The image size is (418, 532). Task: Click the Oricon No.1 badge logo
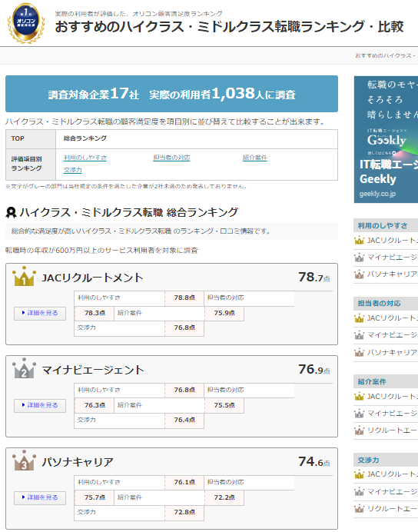coord(26,23)
